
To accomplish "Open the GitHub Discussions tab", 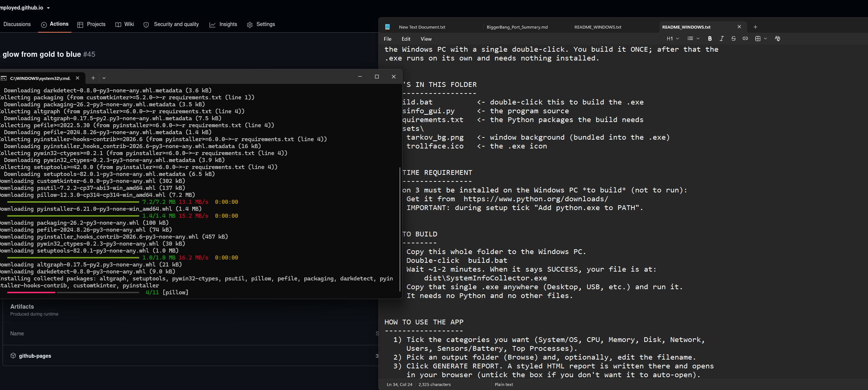I will coord(16,24).
